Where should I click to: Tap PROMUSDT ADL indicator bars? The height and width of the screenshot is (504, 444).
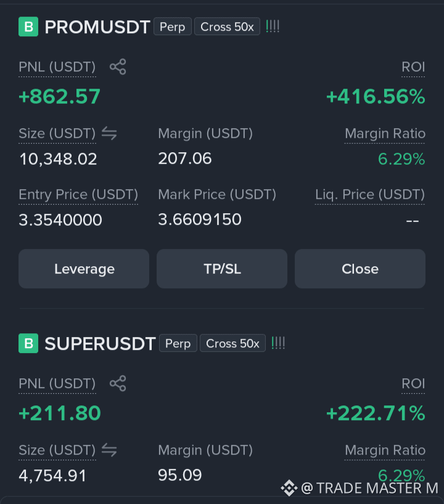[x=273, y=26]
